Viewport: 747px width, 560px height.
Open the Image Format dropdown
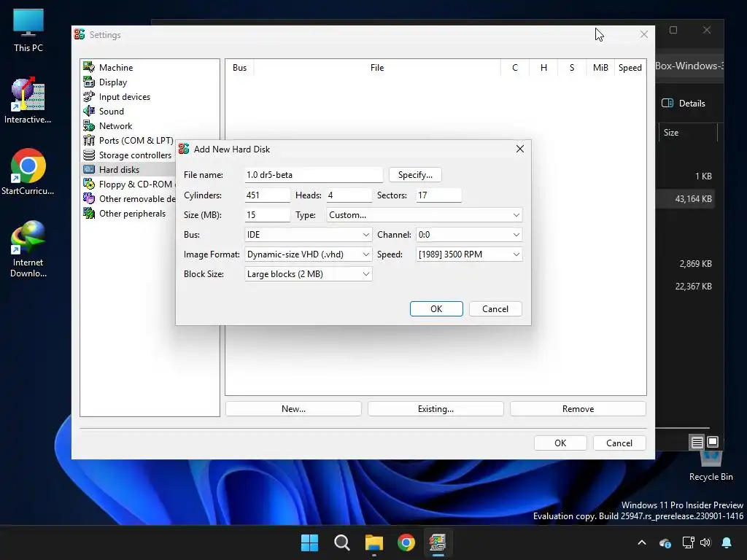click(x=309, y=254)
